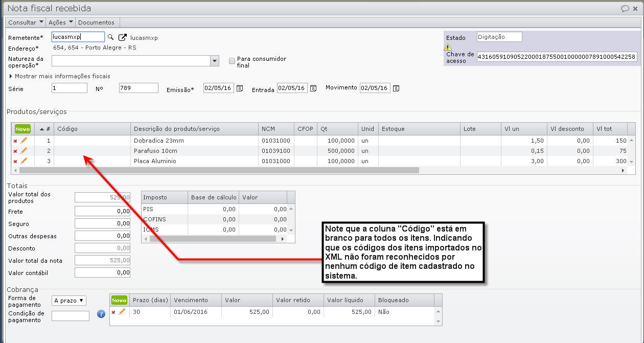The height and width of the screenshot is (343, 644).
Task: Click Novo in the Produtos/serviços grid
Action: (22, 128)
